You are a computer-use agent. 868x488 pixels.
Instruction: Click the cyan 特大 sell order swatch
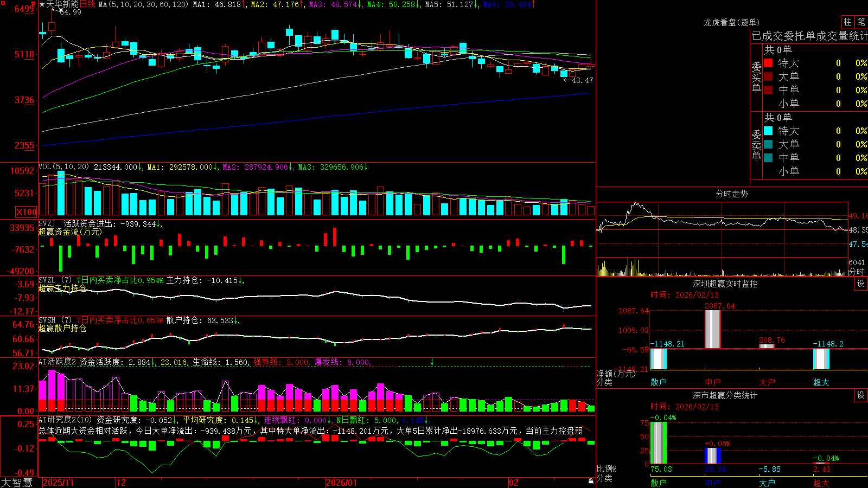tap(768, 131)
